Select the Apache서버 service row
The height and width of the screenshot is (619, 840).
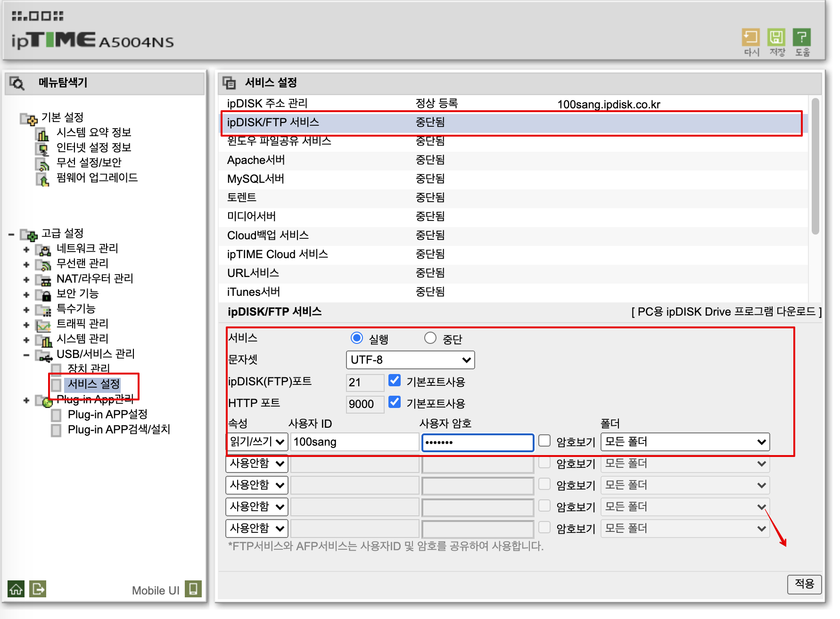pos(513,160)
